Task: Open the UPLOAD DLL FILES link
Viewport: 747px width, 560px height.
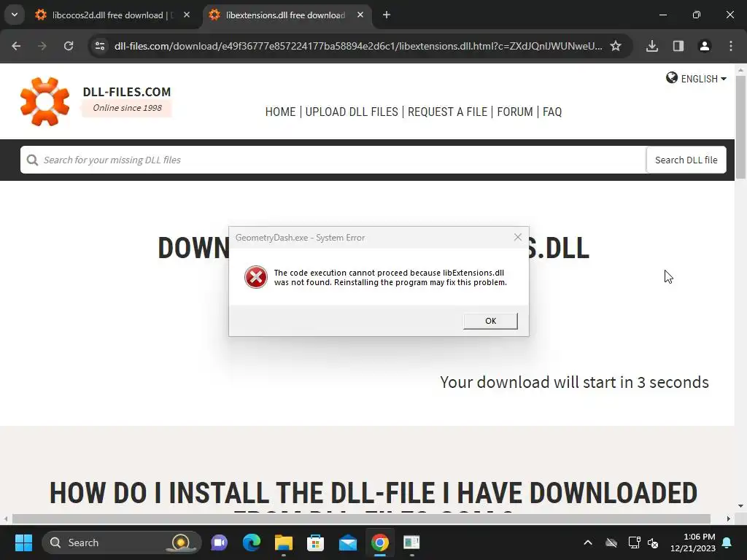Action: [x=352, y=112]
